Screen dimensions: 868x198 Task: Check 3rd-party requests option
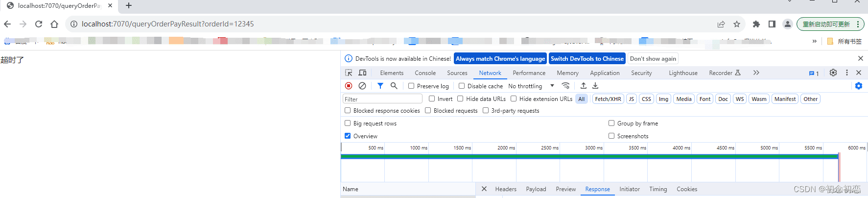(x=486, y=110)
